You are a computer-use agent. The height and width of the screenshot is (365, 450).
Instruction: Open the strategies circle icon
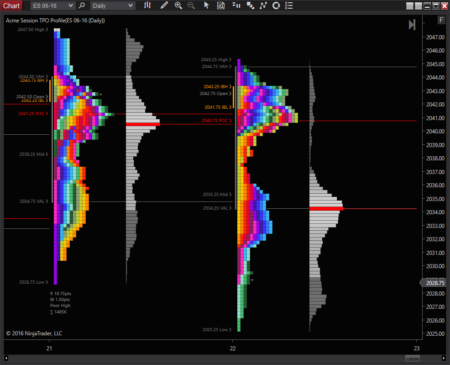[x=276, y=6]
